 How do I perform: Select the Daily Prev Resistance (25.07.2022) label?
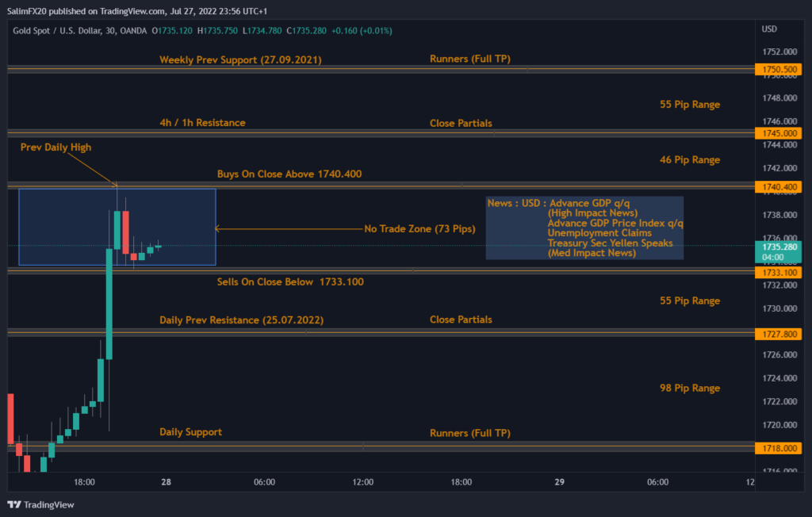point(241,320)
